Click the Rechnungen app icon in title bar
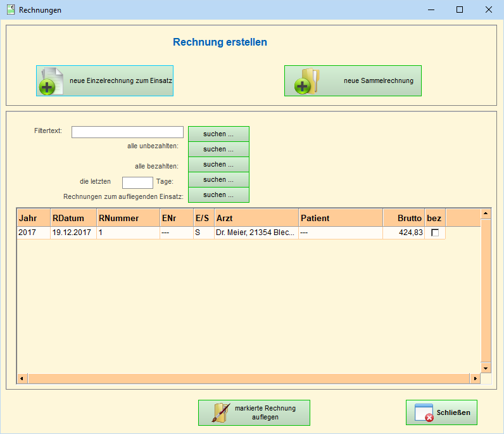504x434 pixels. click(11, 10)
